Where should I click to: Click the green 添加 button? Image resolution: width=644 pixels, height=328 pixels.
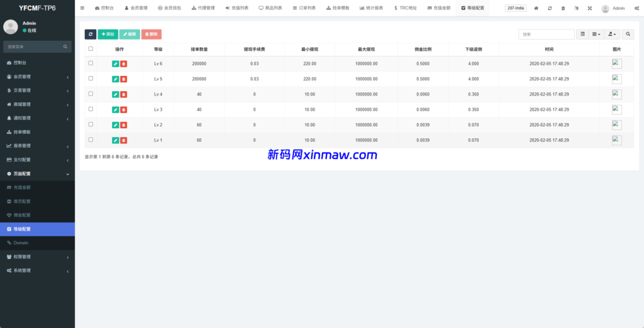coord(108,35)
